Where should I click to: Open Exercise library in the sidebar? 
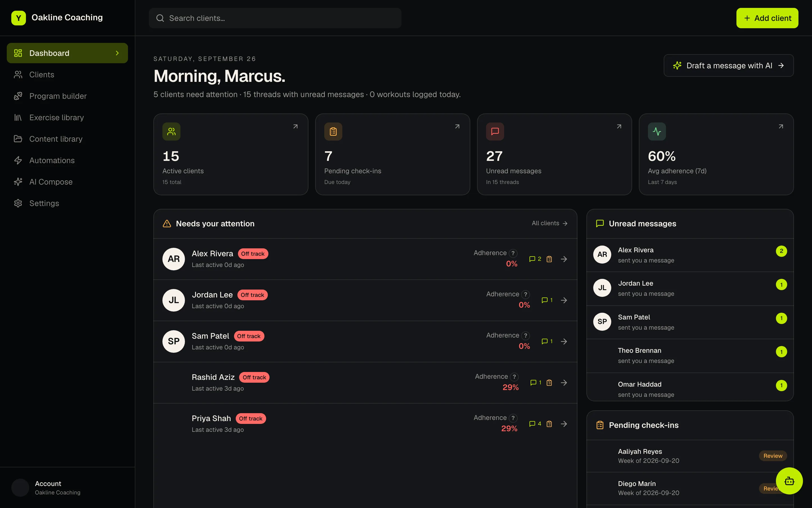[67, 118]
